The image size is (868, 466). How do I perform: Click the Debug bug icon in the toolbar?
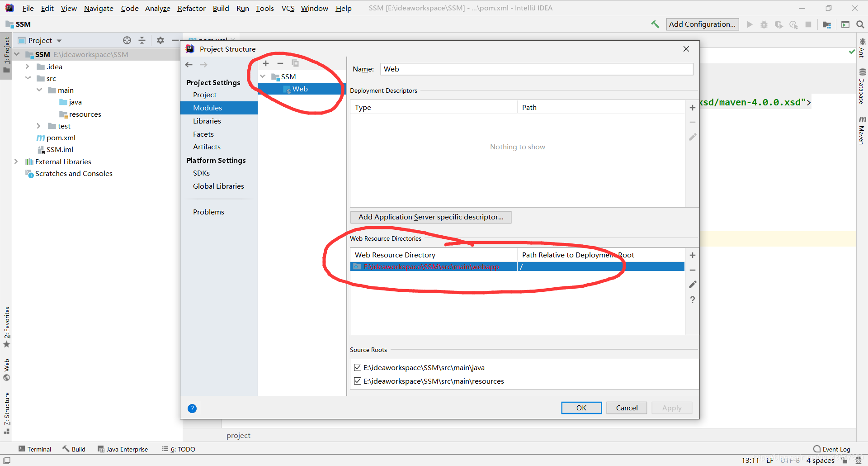tap(764, 24)
